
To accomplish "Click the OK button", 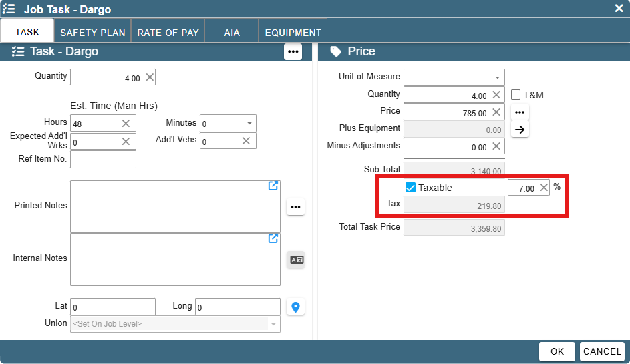I will [557, 351].
